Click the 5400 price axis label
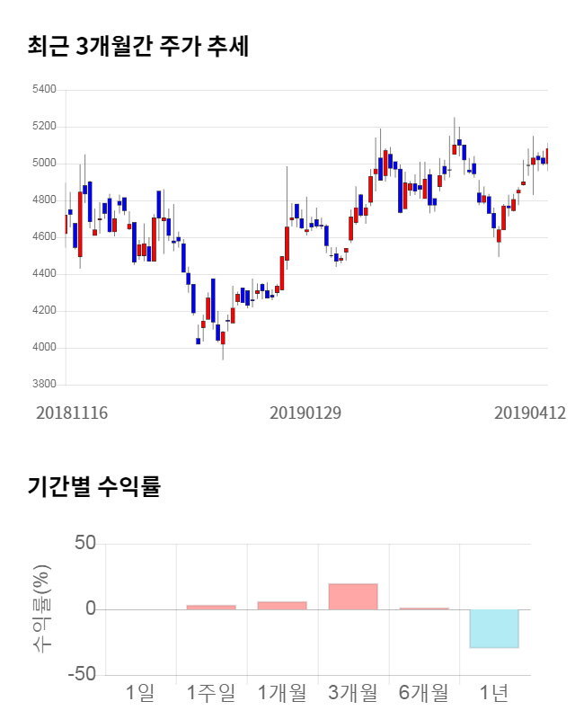Image resolution: width=575 pixels, height=728 pixels. 43,90
